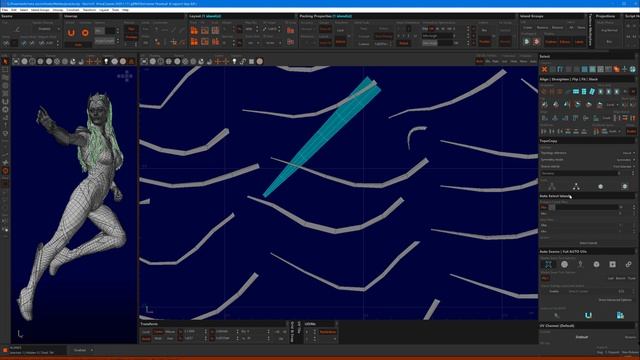Click the green document icon in Island Groups
The width and height of the screenshot is (640, 360).
coord(527,42)
